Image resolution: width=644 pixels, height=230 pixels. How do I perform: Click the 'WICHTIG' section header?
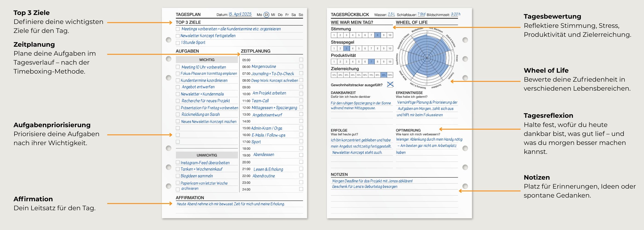[207, 60]
